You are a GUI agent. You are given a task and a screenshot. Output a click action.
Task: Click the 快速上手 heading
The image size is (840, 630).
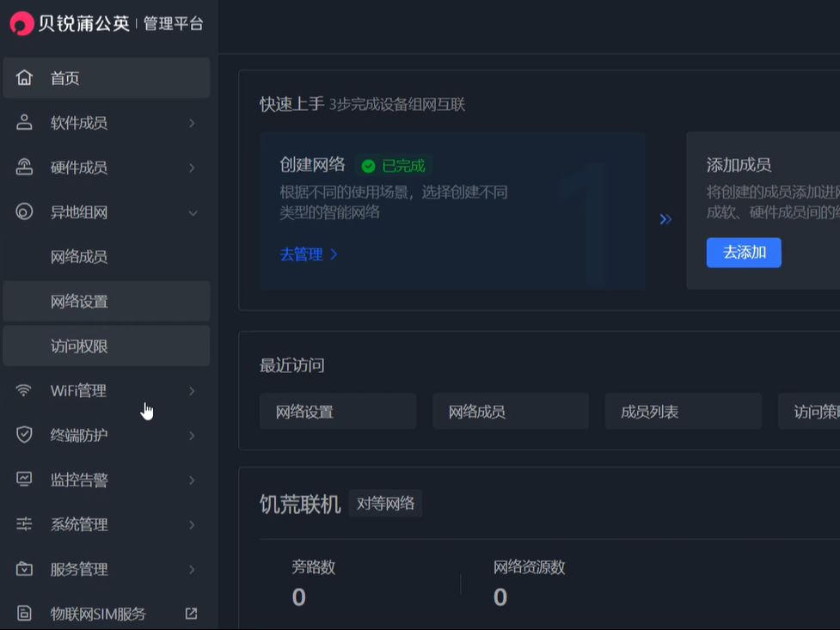(292, 104)
